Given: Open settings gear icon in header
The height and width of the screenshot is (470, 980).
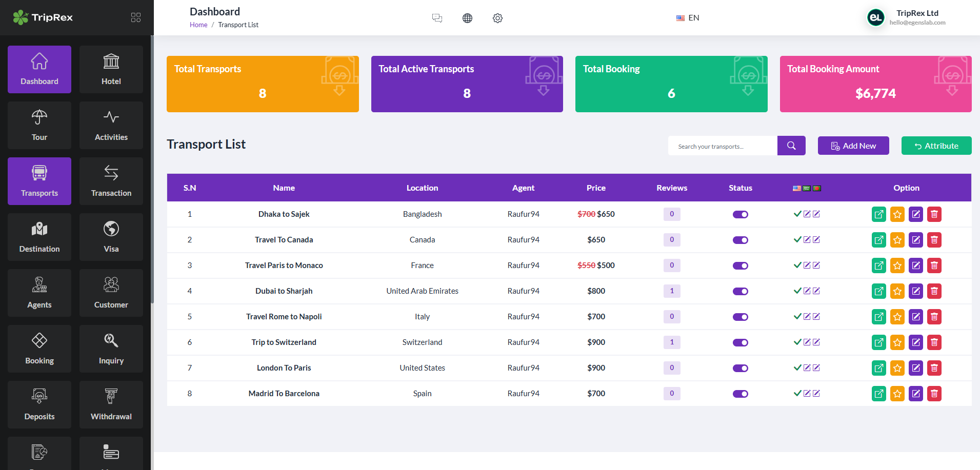Looking at the screenshot, I should coord(497,18).
